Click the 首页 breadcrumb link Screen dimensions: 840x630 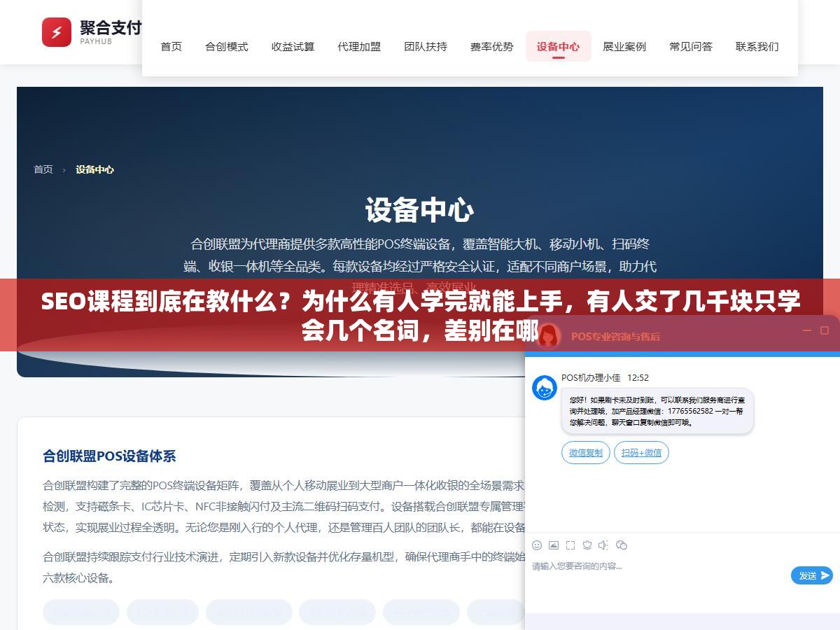point(43,169)
